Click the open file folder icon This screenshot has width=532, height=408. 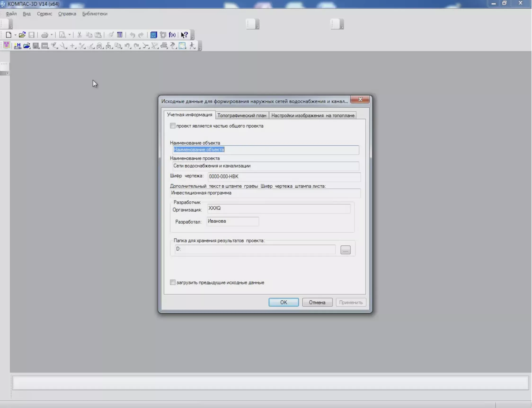pos(22,35)
